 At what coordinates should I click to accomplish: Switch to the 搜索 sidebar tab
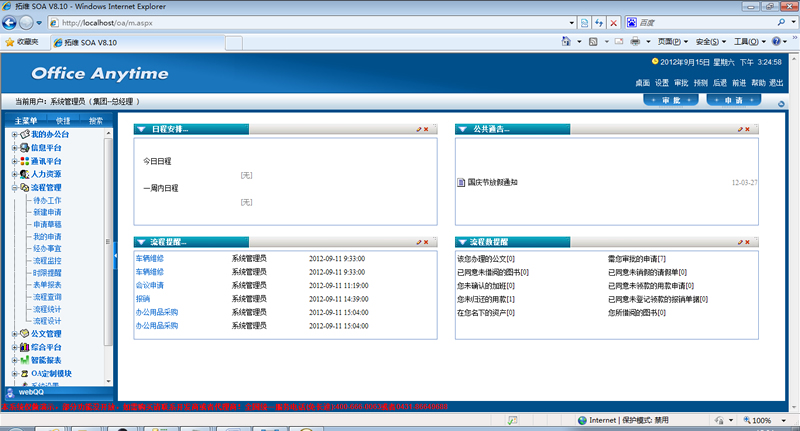pos(96,120)
